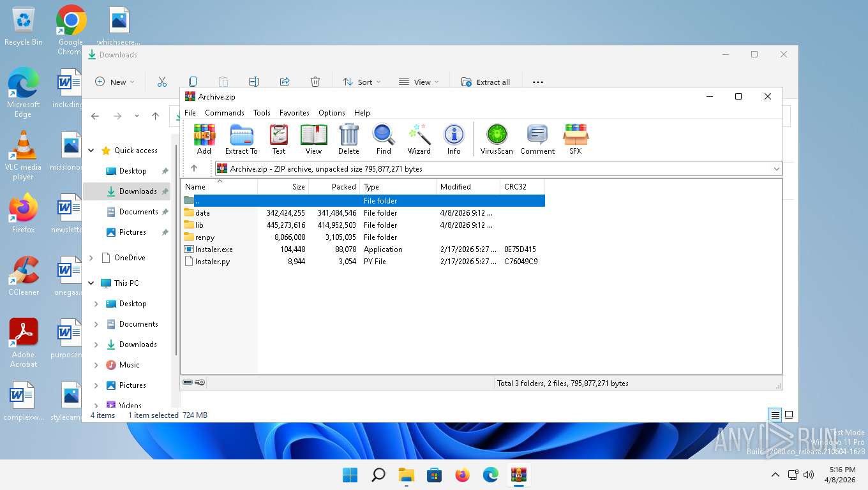868x490 pixels.
Task: Select Instaler.py in the archive list
Action: pos(363,262)
